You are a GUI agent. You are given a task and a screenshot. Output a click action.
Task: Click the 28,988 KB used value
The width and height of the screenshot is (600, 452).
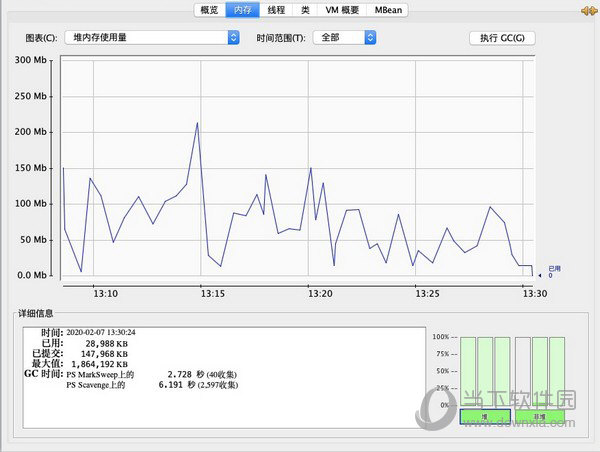pos(106,344)
